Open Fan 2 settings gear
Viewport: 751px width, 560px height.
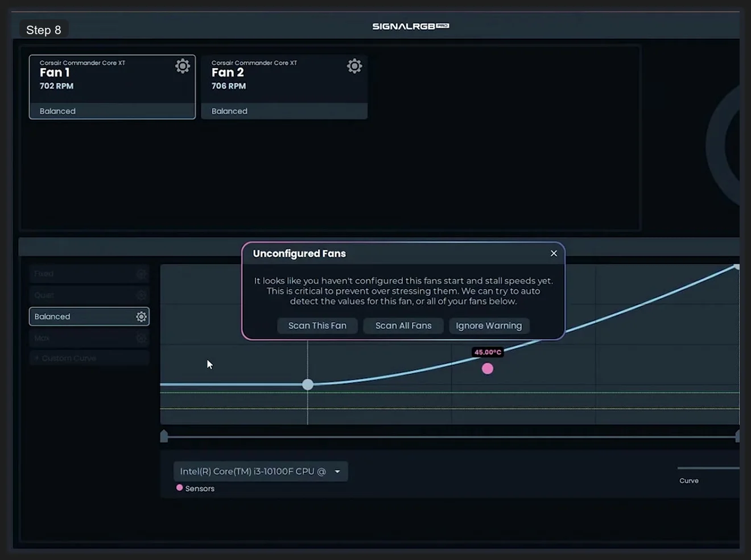pyautogui.click(x=354, y=66)
